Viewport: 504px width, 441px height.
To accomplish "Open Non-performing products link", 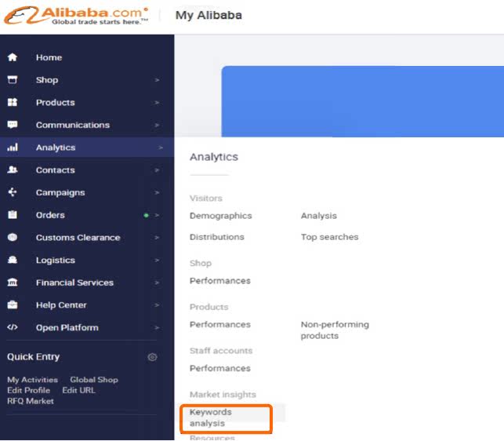I will point(335,330).
